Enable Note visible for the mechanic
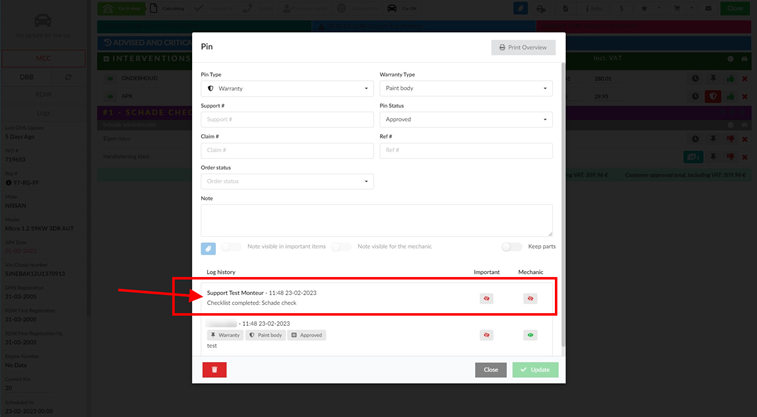This screenshot has width=757, height=417. (342, 246)
